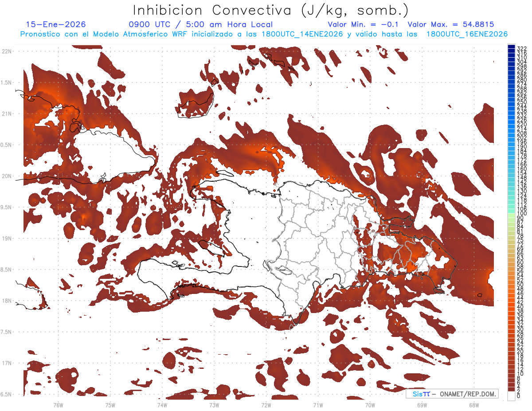The height and width of the screenshot is (411, 532).
Task: Click the title "Inhibicion Convectiva (J/kg, somb.)"
Action: (271, 10)
